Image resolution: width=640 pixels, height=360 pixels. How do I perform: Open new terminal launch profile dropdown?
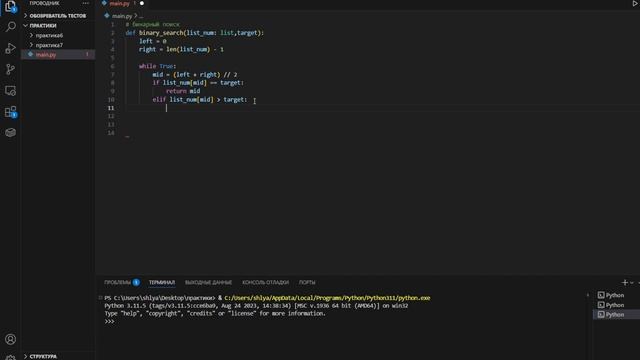pos(631,282)
